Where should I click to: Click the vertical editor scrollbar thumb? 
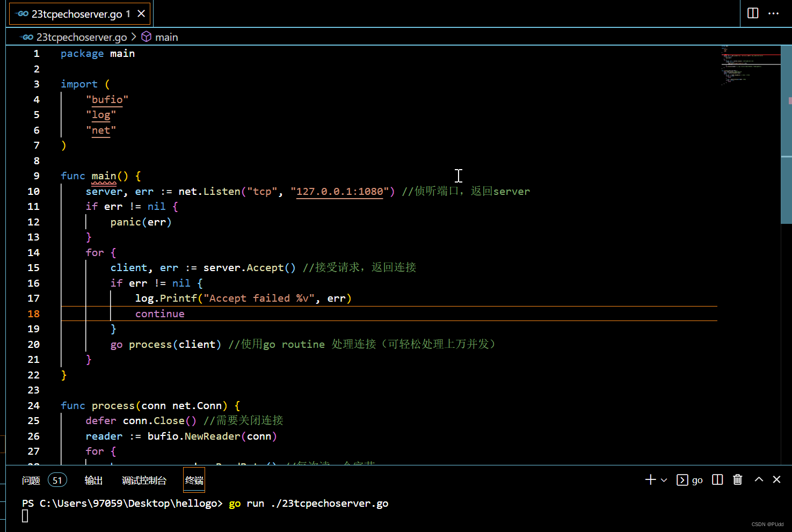pos(786,134)
